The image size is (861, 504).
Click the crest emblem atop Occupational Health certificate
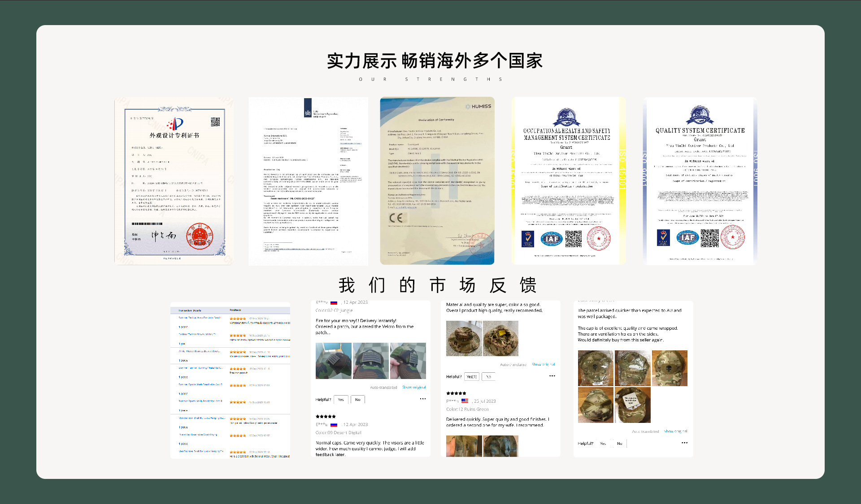pyautogui.click(x=566, y=117)
